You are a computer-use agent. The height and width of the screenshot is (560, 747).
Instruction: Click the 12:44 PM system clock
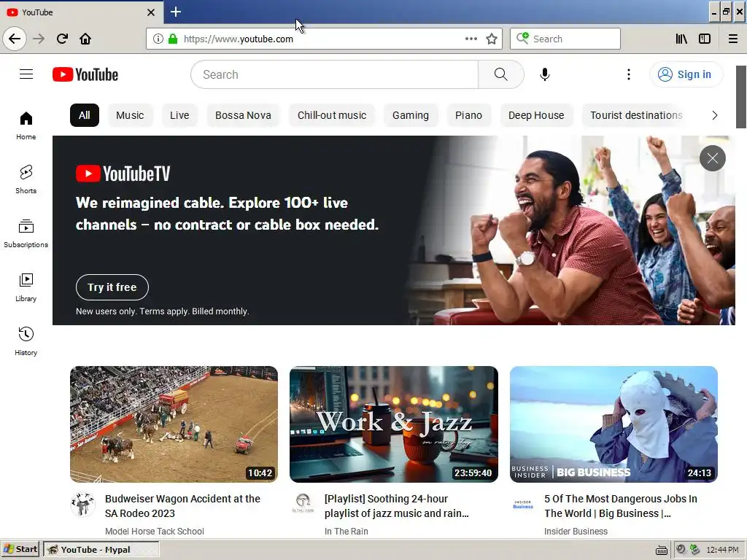tap(723, 550)
